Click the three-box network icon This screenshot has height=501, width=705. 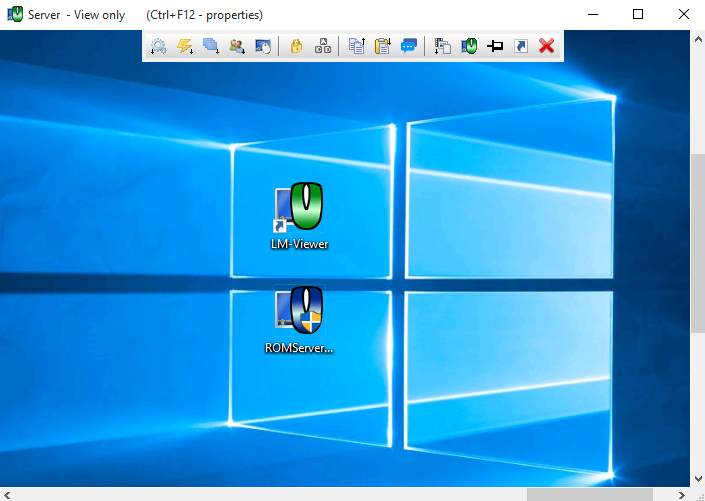(322, 46)
